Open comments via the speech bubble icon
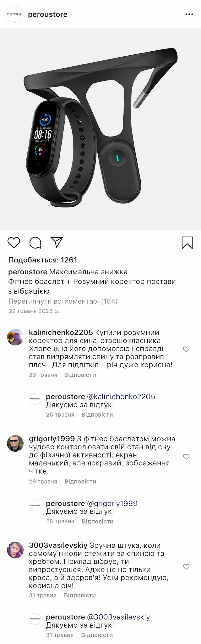This screenshot has width=201, height=644. (35, 243)
